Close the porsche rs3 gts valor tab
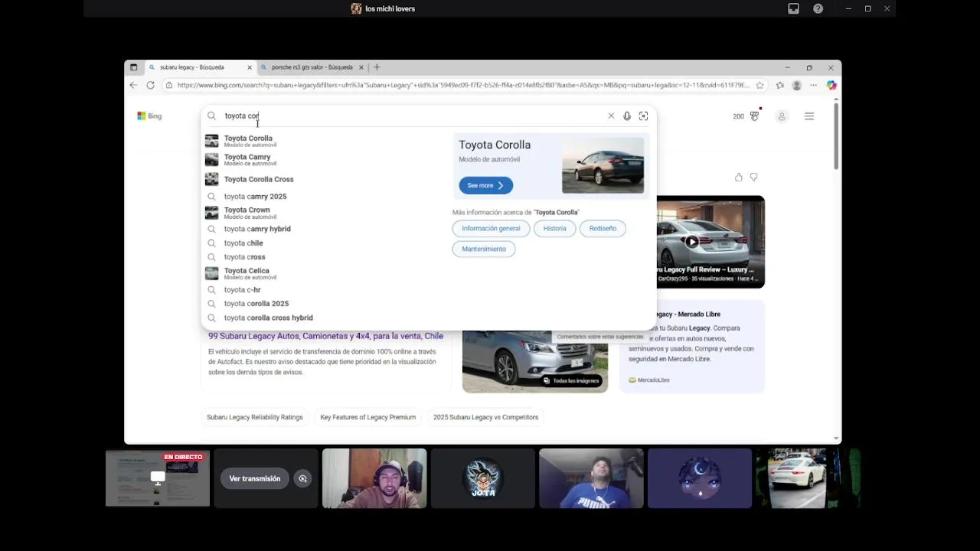 (x=361, y=67)
